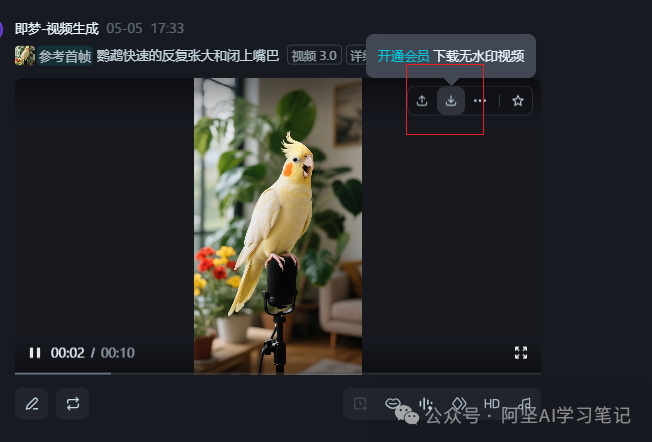Image resolution: width=652 pixels, height=442 pixels.
Task: Pause the parrot video playback
Action: pos(35,353)
